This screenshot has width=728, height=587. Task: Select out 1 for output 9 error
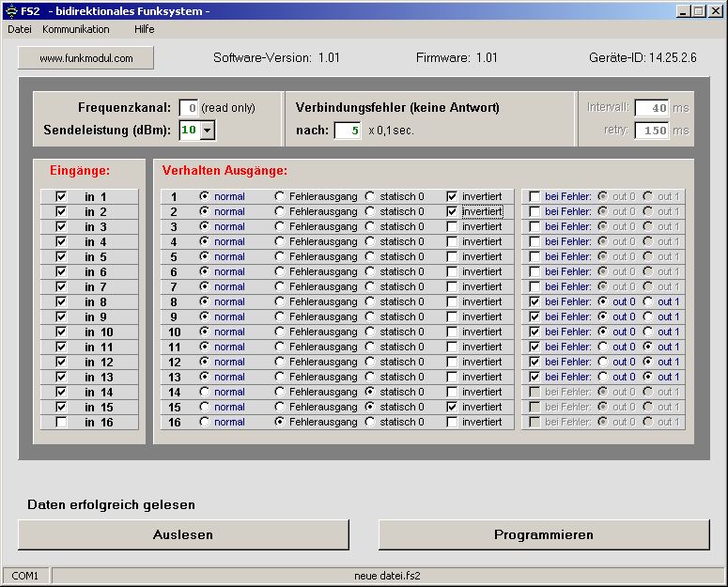click(648, 317)
